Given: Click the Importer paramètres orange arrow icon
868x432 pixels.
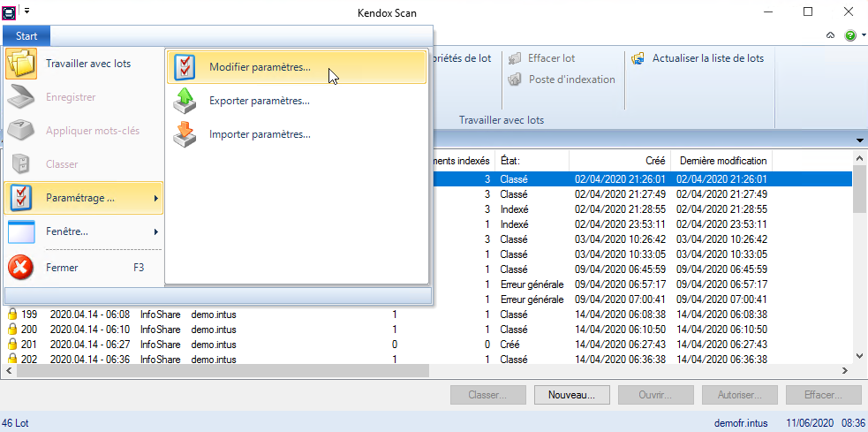Looking at the screenshot, I should [x=185, y=134].
